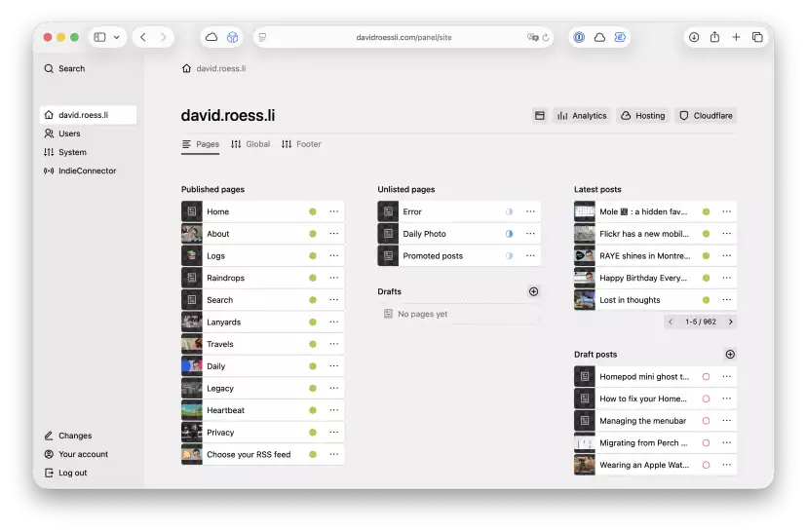The height and width of the screenshot is (532, 807).
Task: Open the Changes view
Action: pos(68,436)
